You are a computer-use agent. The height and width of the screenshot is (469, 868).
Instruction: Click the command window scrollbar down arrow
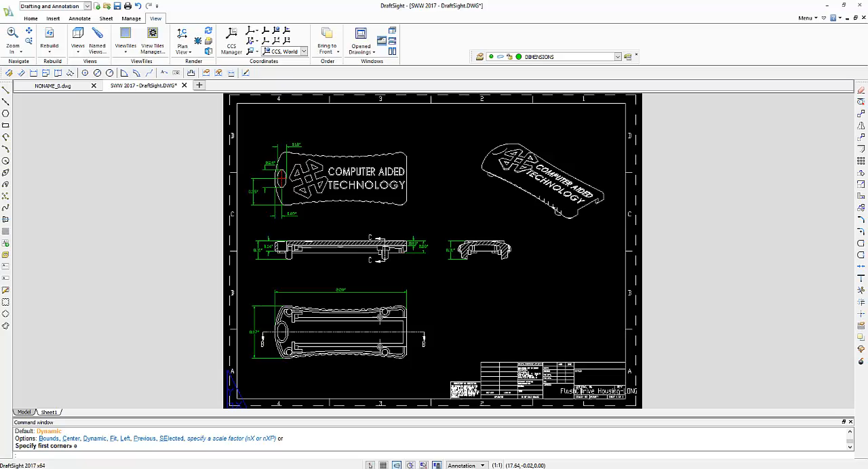point(850,447)
